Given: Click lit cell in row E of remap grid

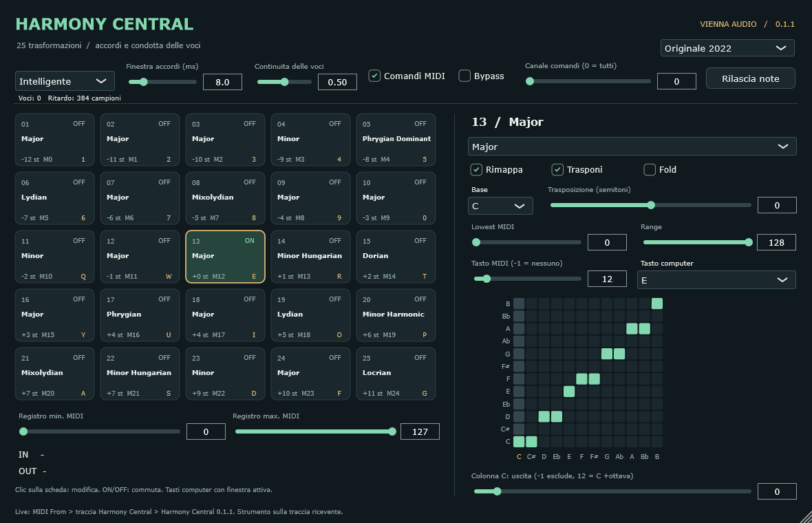Looking at the screenshot, I should click(569, 392).
